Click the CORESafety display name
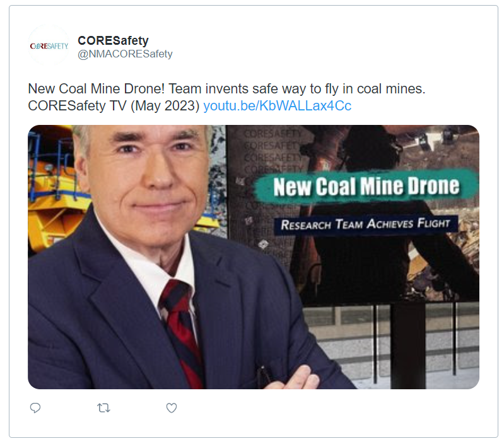This screenshot has height=441, width=504. point(113,40)
